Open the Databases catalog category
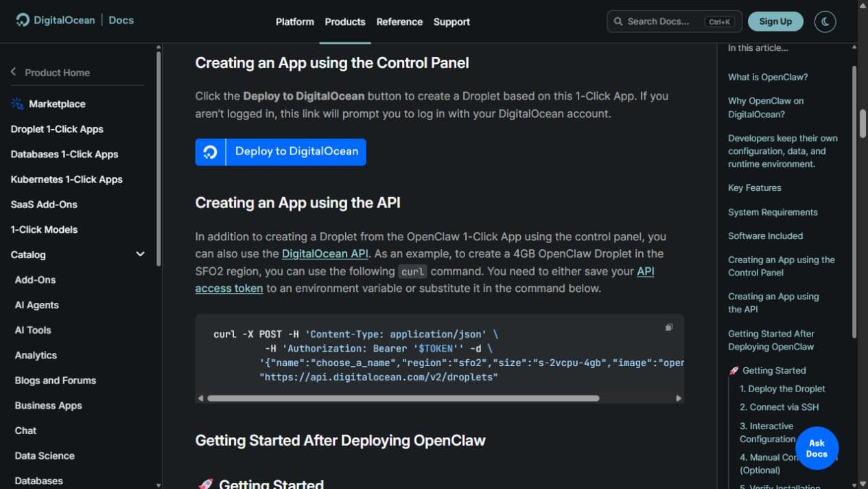Viewport: 868px width, 489px height. pos(38,481)
